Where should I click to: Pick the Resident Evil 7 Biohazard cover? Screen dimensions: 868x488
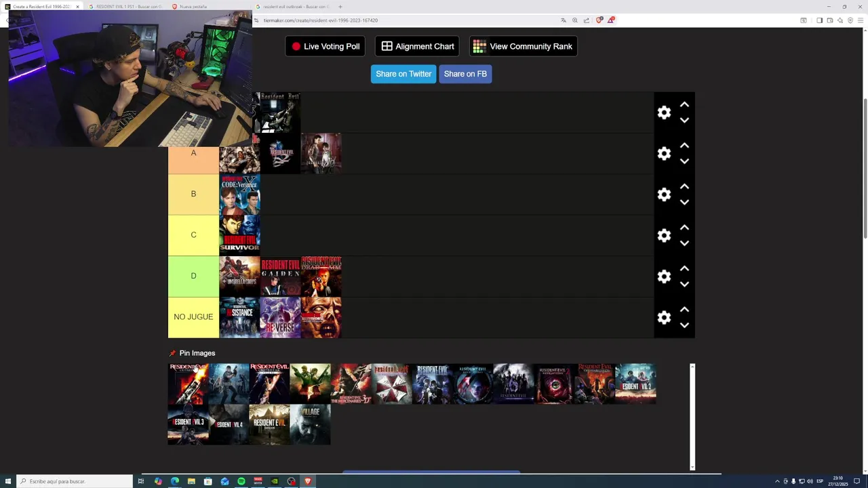269,424
